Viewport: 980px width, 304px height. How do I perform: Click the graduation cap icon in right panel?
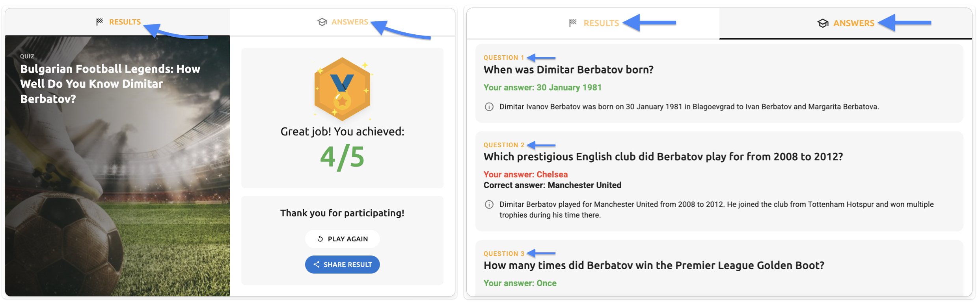pos(823,23)
